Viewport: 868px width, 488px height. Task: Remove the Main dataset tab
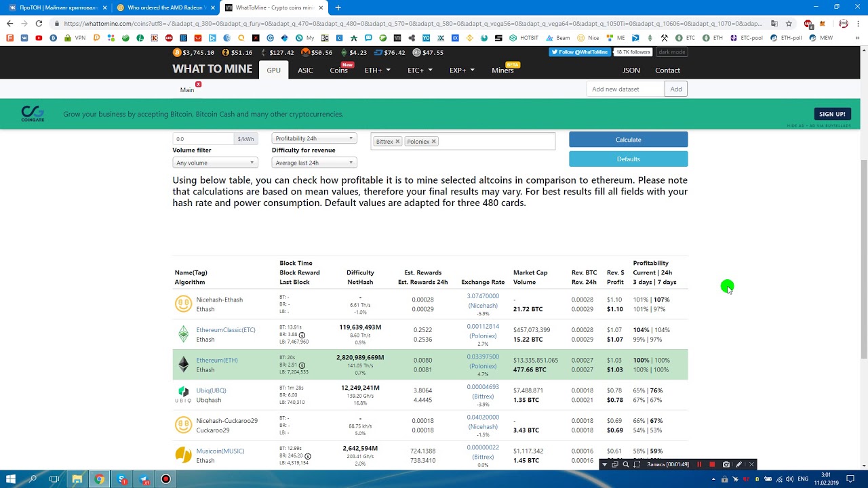tap(199, 85)
